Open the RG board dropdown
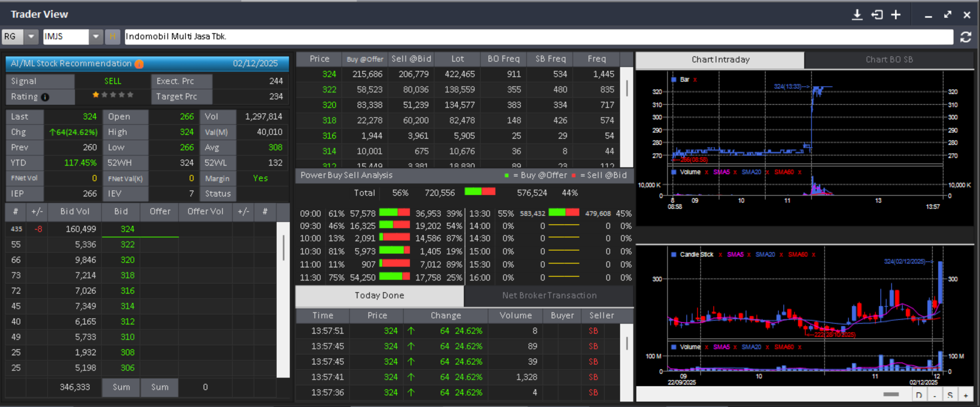Screen dimensions: 980x407 tap(31, 36)
